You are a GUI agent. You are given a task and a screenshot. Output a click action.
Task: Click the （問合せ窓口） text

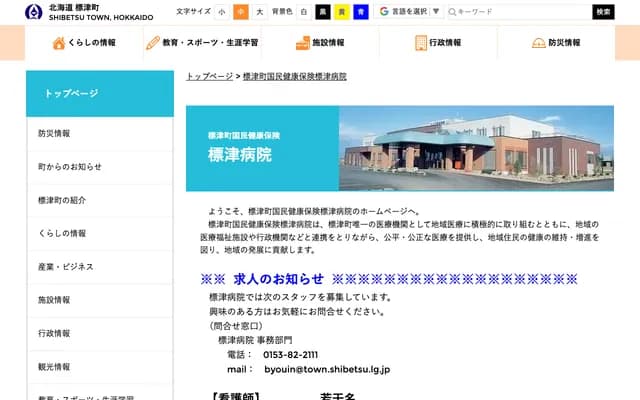(x=236, y=326)
